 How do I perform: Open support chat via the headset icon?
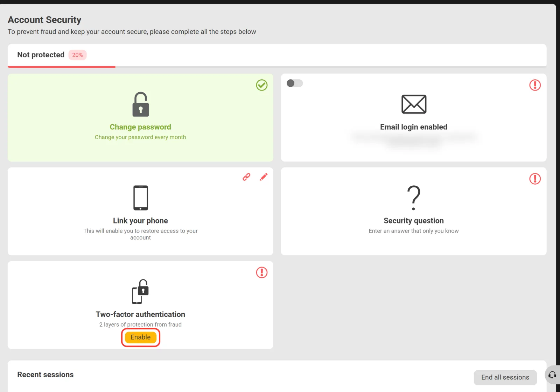[552, 375]
